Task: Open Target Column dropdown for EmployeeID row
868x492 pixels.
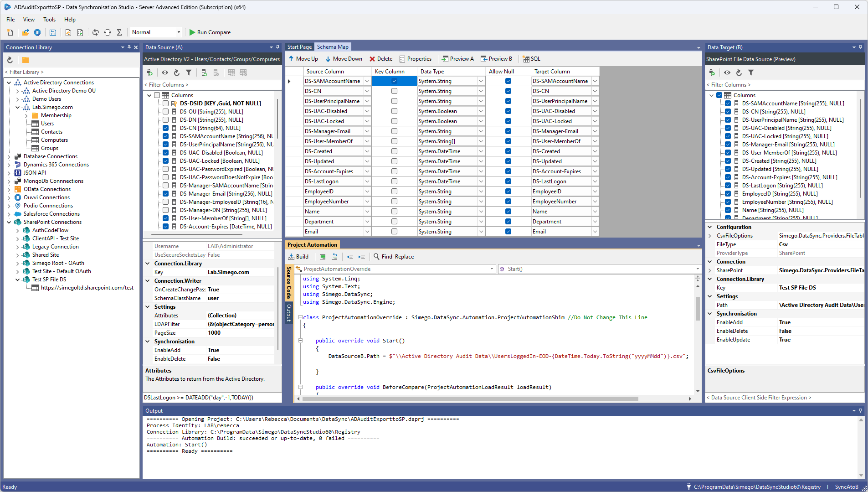Action: (x=595, y=192)
